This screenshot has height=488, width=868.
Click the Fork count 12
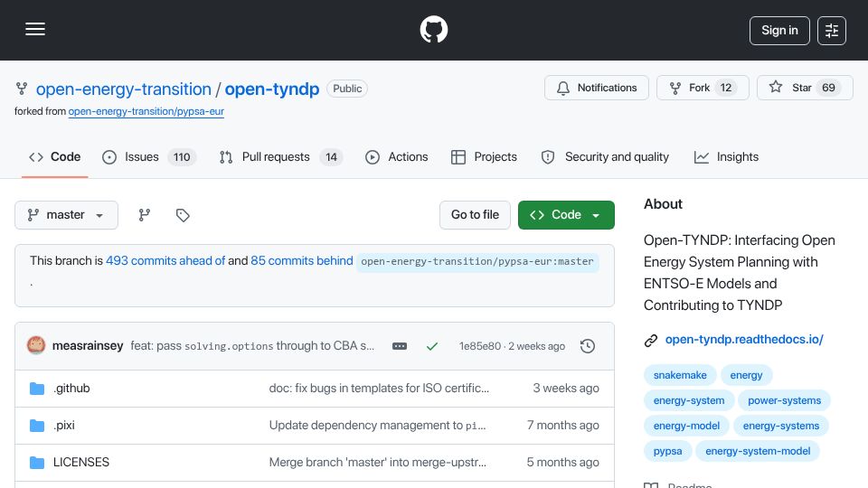[726, 88]
